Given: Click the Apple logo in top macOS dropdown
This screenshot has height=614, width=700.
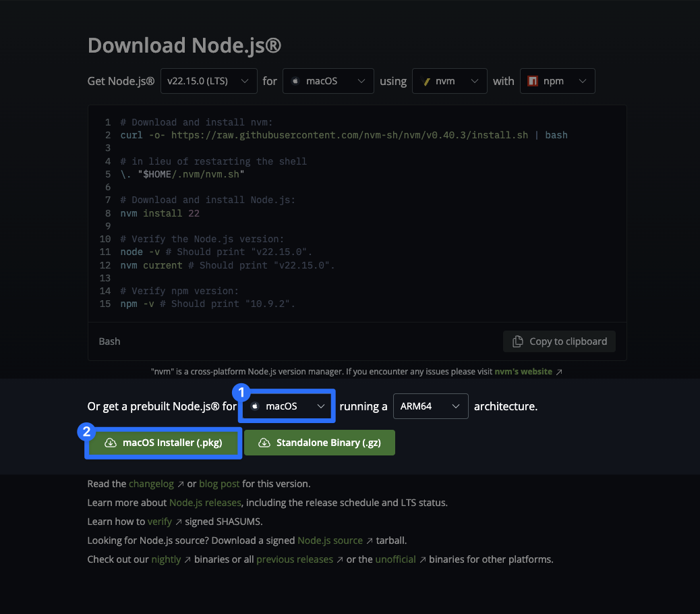Looking at the screenshot, I should 295,81.
